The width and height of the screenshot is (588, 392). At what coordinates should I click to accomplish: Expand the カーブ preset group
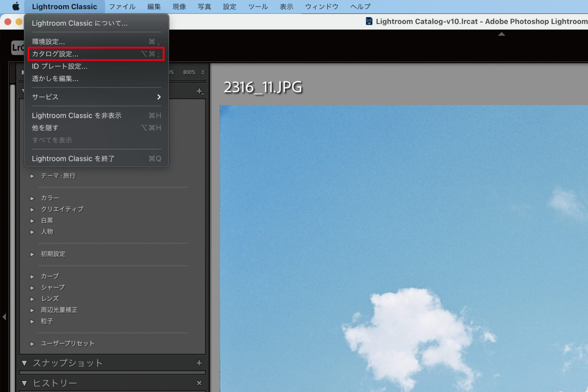(32, 277)
